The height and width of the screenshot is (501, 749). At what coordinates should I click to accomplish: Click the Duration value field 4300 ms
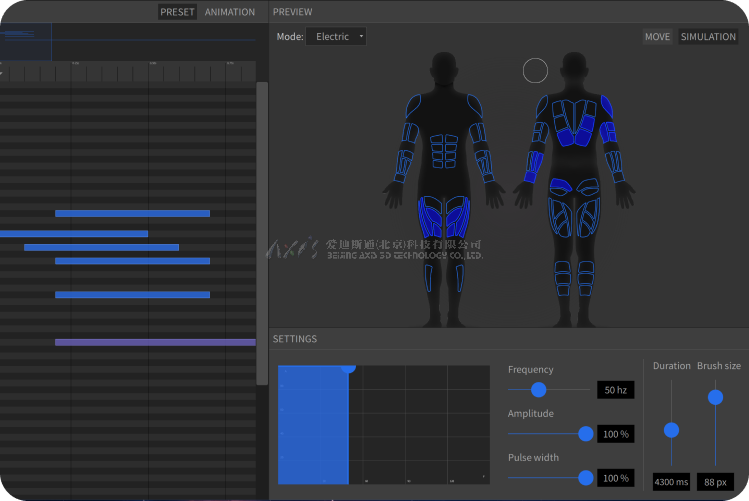pos(671,482)
